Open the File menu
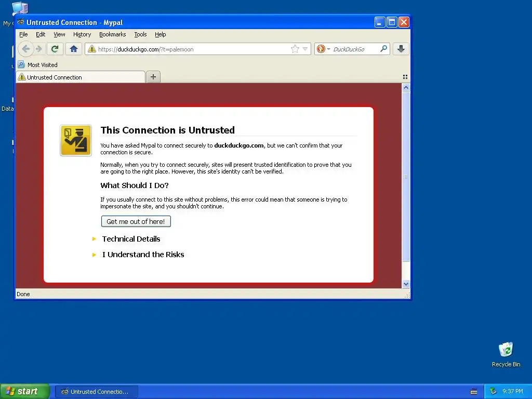Screen dimensions: 532x399 coord(23,34)
